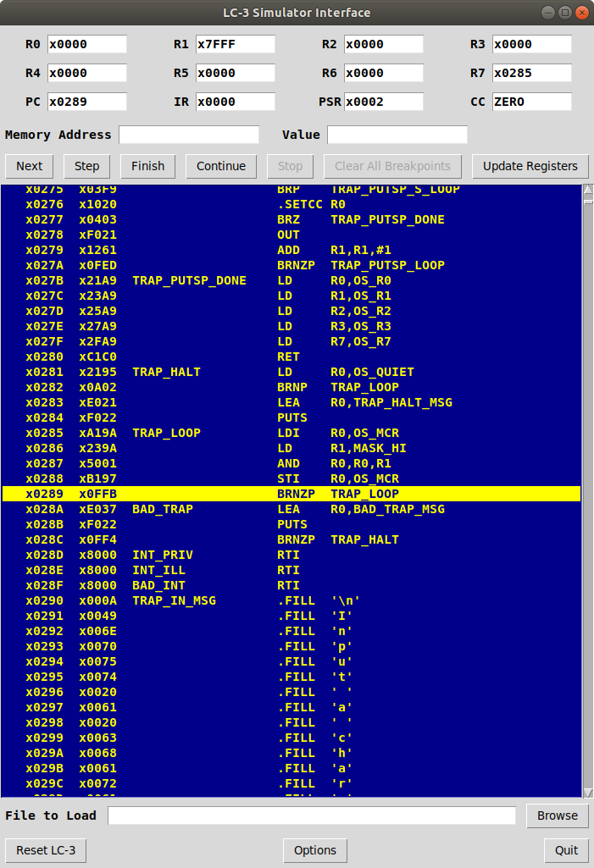594x868 pixels.
Task: Focus the Value input field
Action: click(x=397, y=135)
